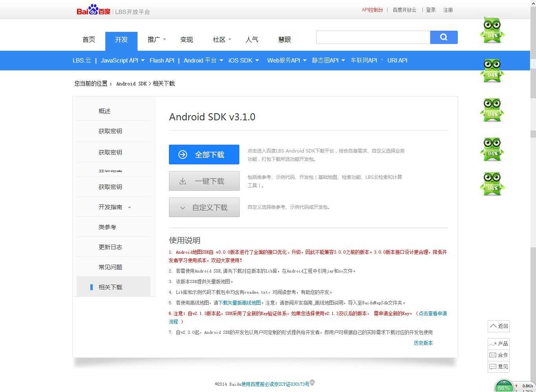Click the search magnifier button

[x=444, y=37]
